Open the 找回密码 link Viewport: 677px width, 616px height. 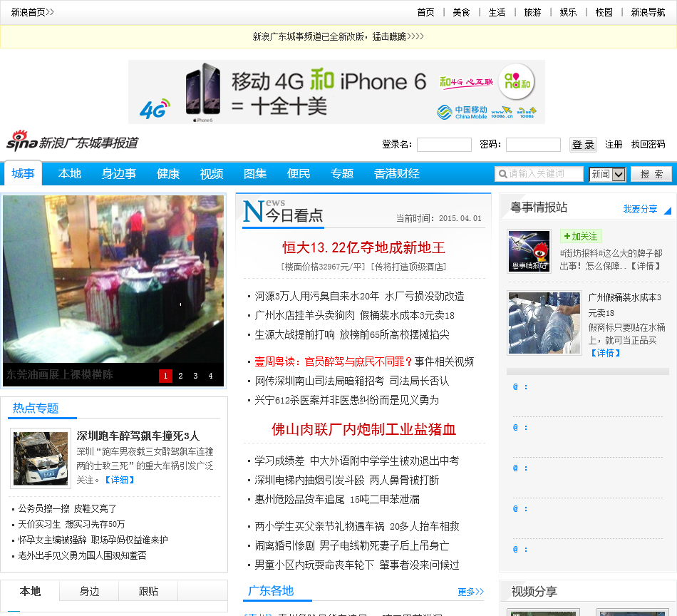point(648,144)
